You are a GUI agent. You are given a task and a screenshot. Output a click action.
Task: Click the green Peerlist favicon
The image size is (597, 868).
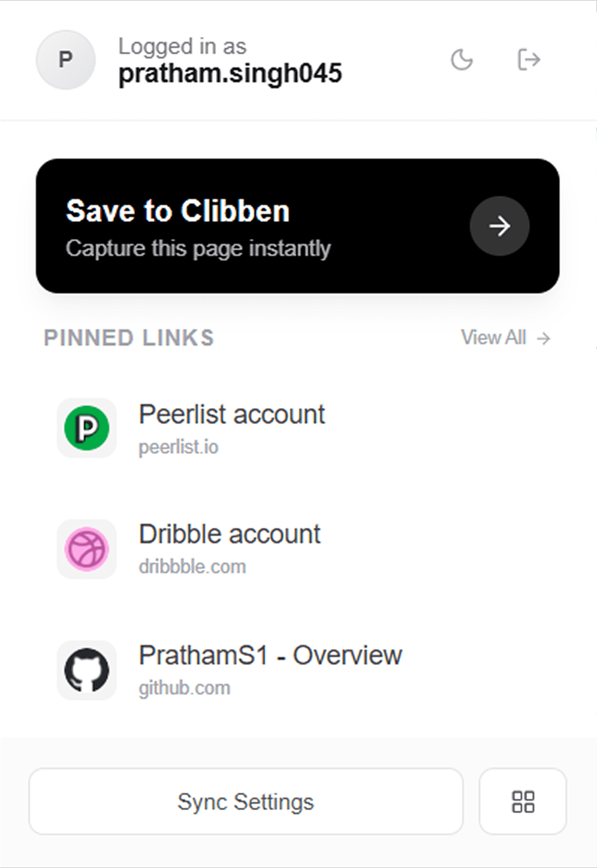click(x=87, y=428)
